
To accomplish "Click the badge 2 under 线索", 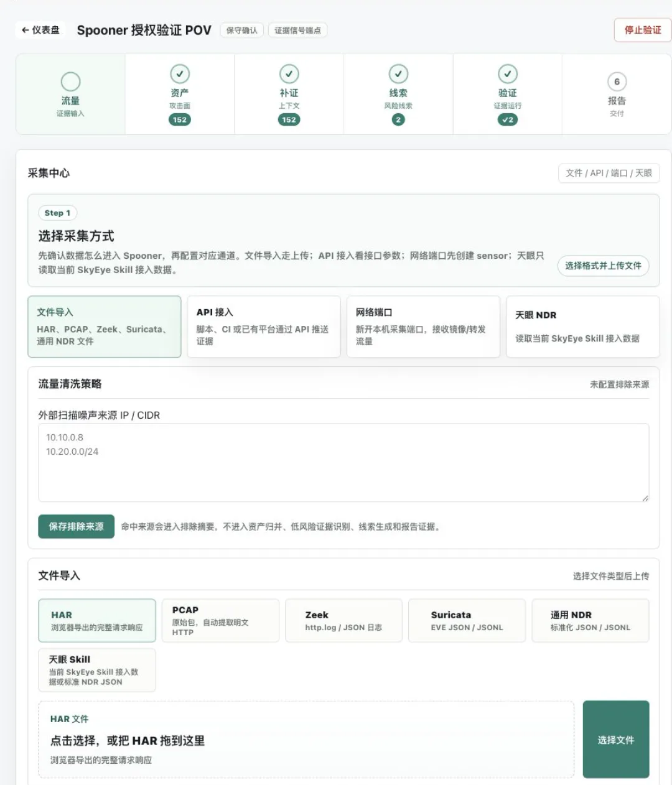I will coord(398,119).
